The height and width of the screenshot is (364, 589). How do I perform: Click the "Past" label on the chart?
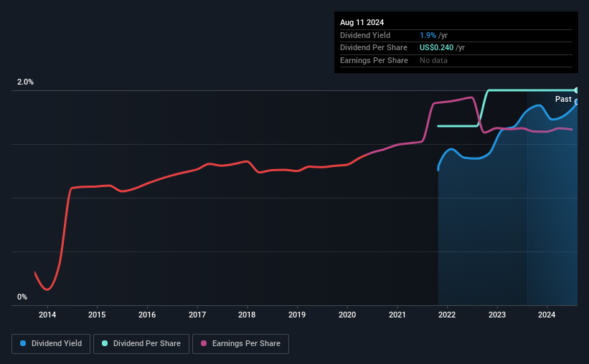(x=563, y=99)
